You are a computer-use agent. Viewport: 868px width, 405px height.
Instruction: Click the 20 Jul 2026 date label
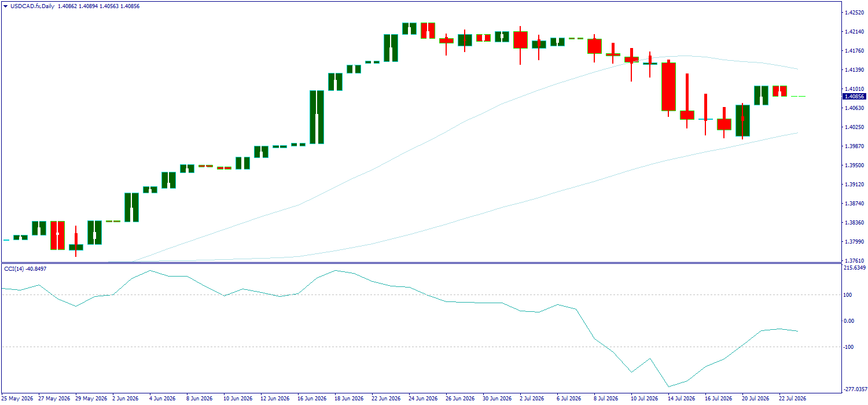point(756,399)
